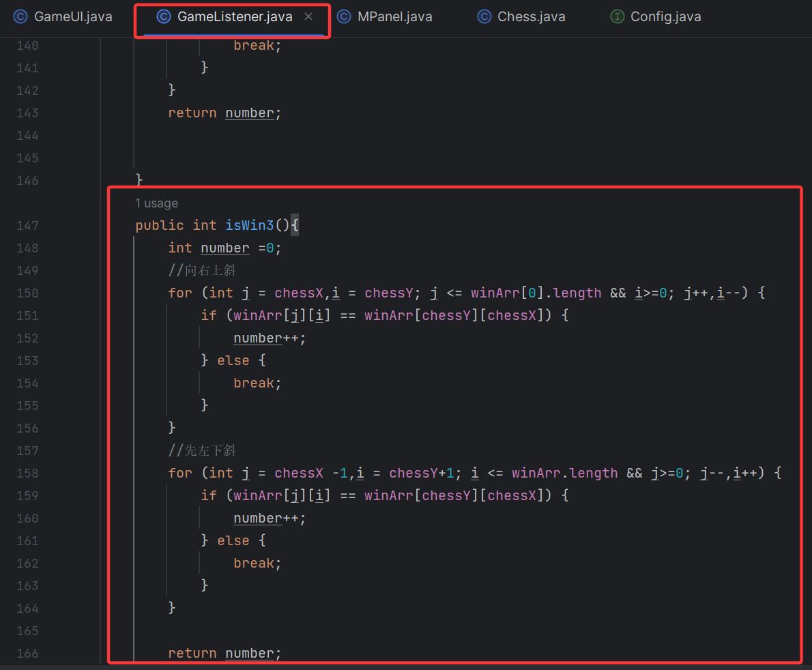Click the break statement on line 154
This screenshot has width=812, height=670.
tap(254, 383)
